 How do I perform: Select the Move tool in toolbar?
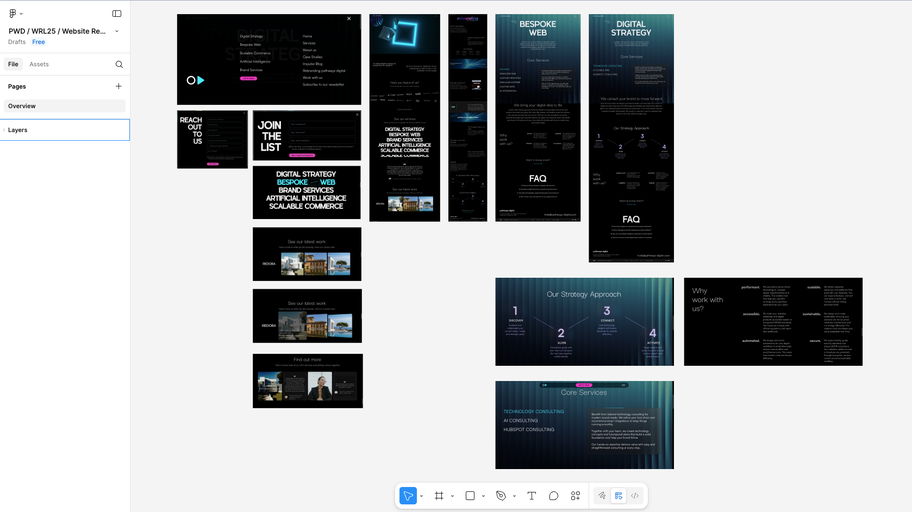(408, 496)
